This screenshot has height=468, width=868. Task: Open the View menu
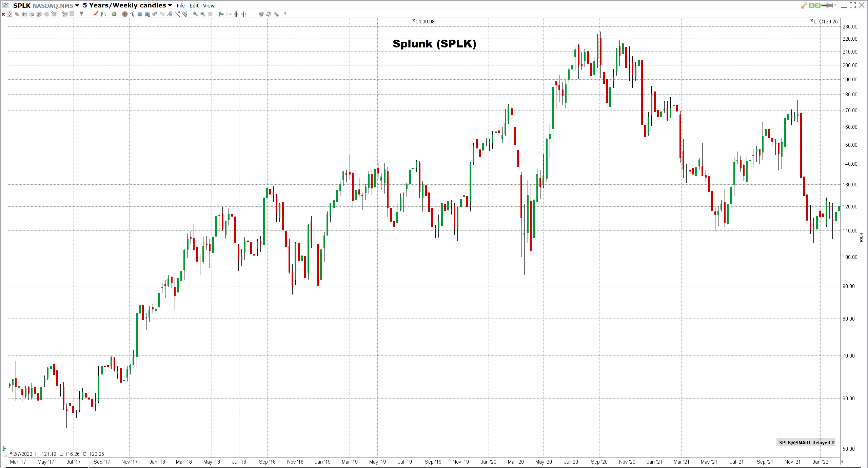coord(209,5)
